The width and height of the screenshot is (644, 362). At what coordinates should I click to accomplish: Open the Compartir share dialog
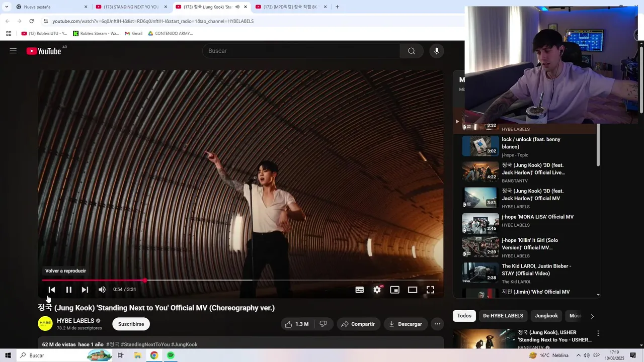click(x=358, y=324)
